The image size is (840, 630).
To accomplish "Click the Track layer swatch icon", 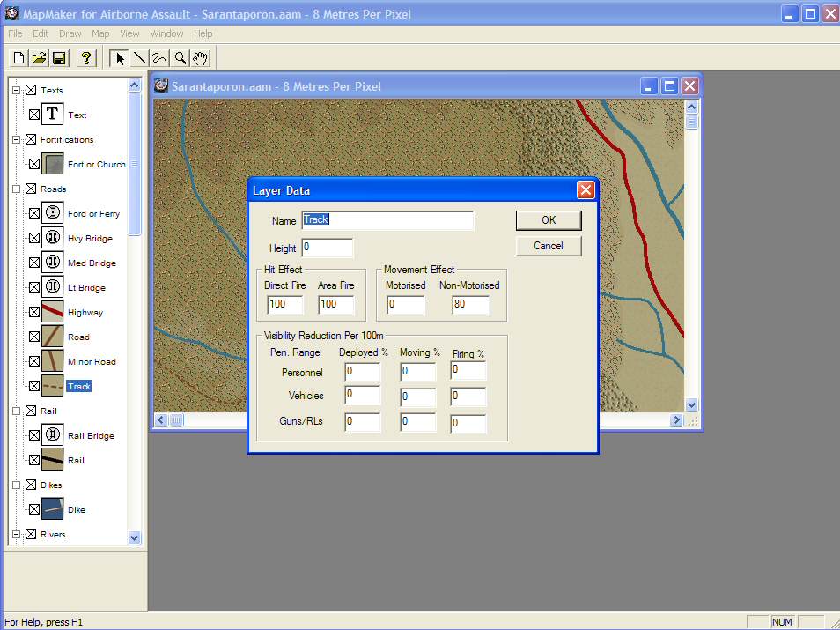I will [x=53, y=386].
